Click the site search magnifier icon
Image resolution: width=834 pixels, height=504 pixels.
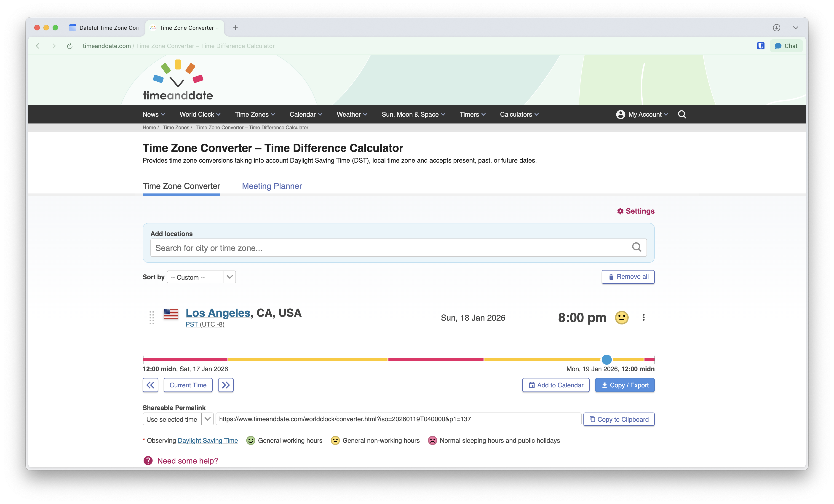tap(682, 114)
